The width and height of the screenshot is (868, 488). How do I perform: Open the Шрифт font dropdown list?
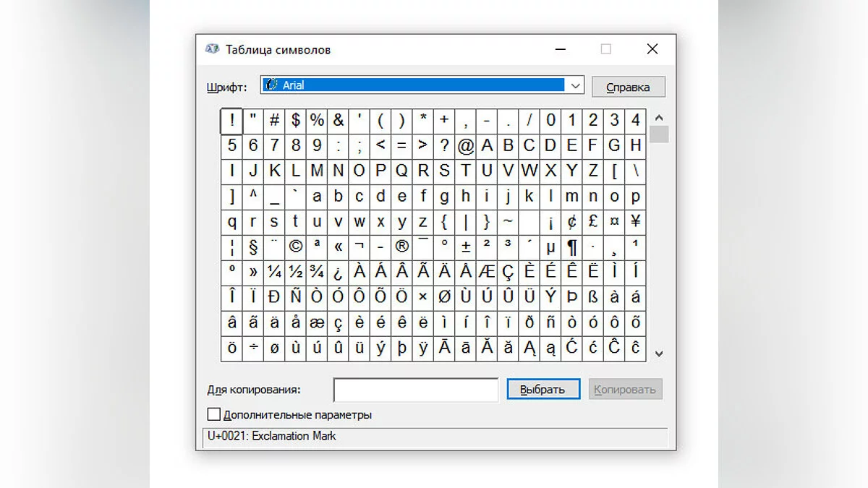[575, 85]
